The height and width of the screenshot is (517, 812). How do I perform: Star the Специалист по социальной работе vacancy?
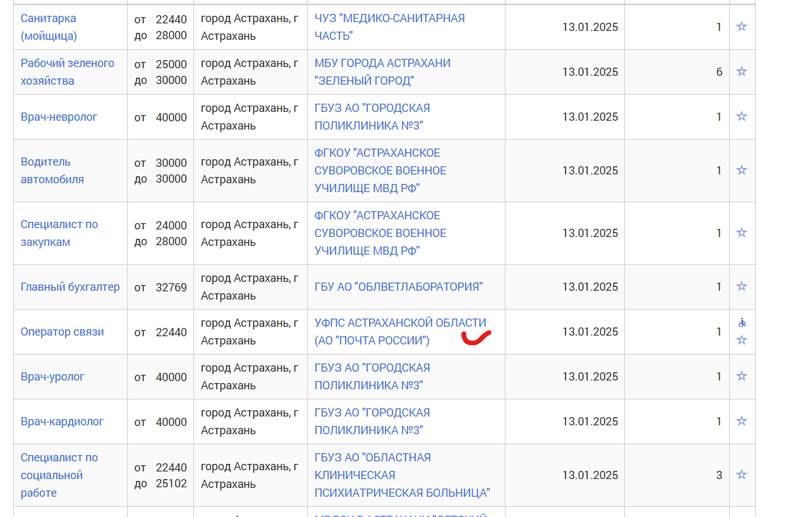742,475
